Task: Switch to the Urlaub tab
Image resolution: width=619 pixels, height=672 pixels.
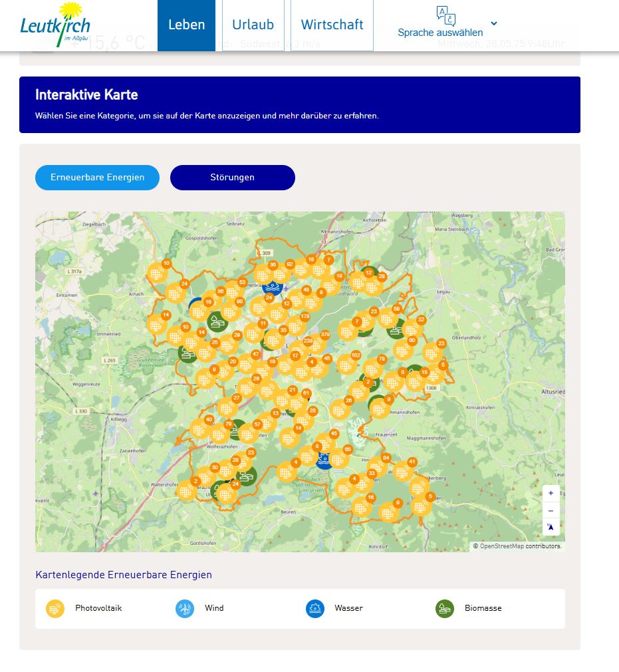Action: pyautogui.click(x=253, y=25)
